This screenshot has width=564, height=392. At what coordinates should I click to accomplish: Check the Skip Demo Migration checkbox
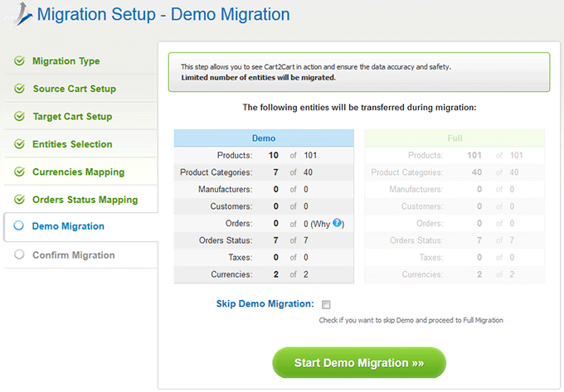pyautogui.click(x=326, y=304)
